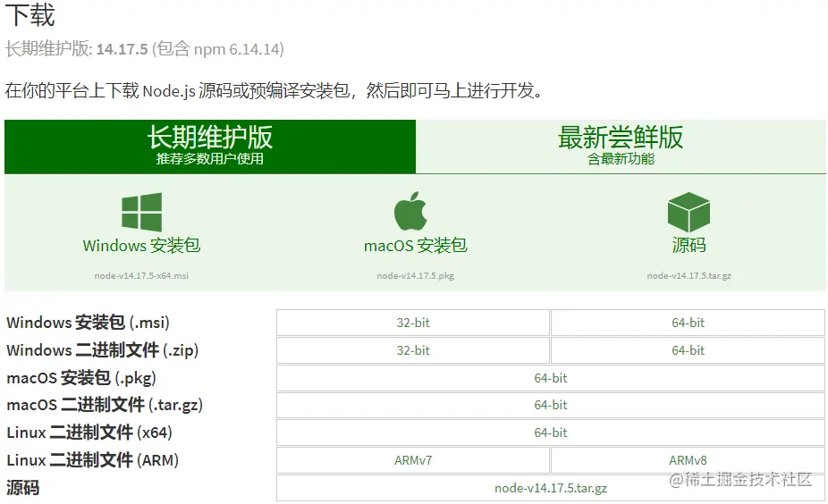Click the 源码 row label in the table
The width and height of the screenshot is (828, 504).
(22, 488)
